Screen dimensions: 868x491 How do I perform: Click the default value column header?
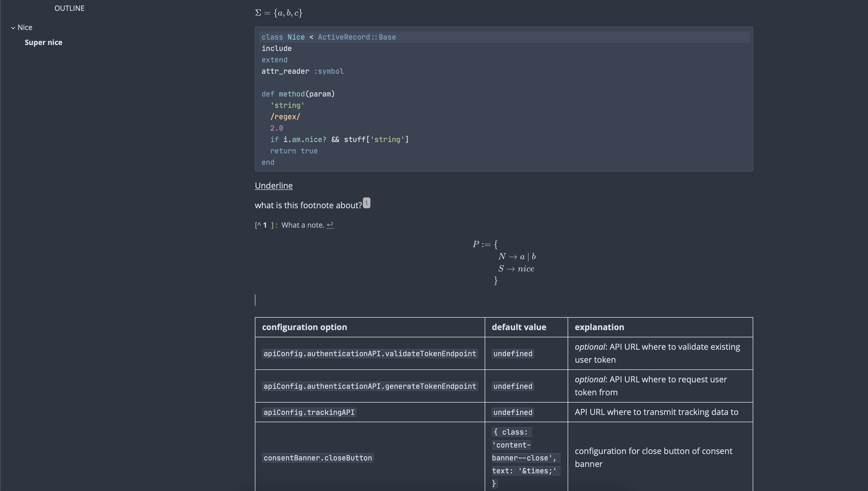click(x=519, y=327)
